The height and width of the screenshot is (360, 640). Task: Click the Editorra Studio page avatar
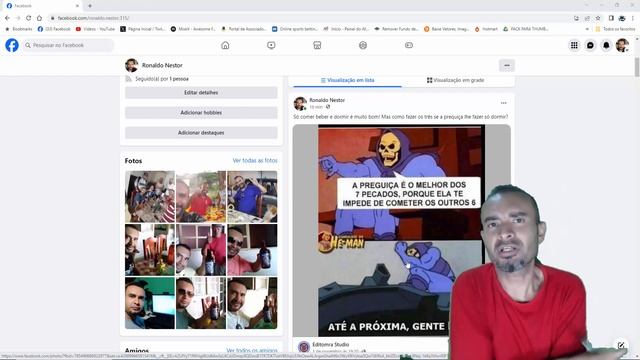point(304,347)
